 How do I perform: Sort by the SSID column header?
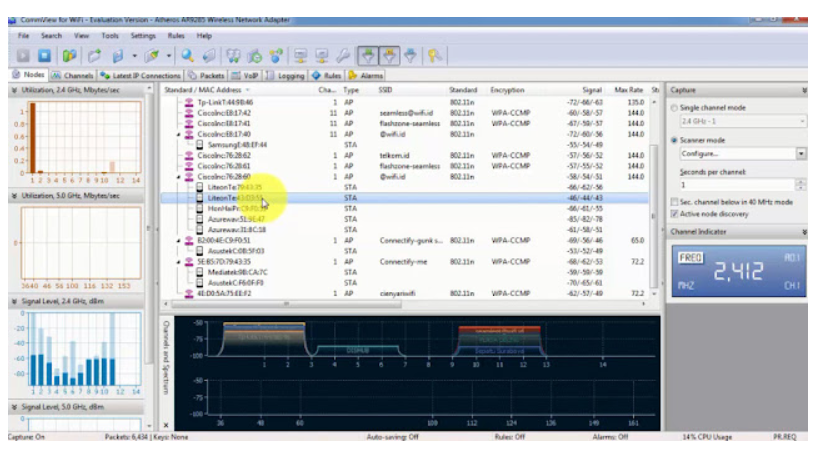386,90
